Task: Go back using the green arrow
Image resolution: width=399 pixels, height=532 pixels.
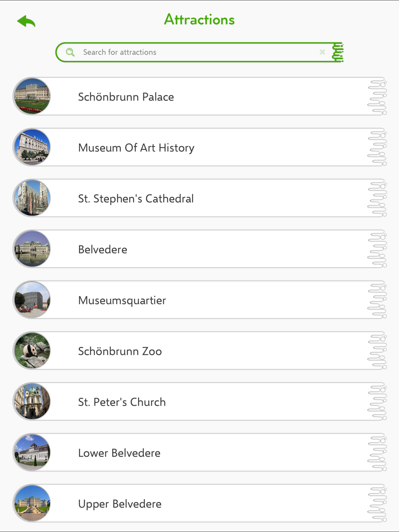Action: (x=26, y=21)
